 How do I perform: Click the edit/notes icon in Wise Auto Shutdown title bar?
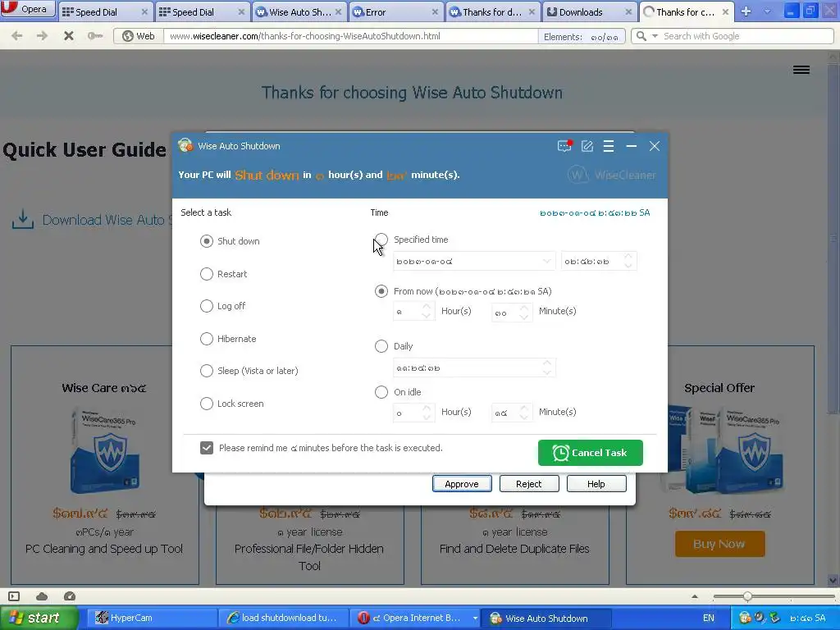[x=587, y=146]
